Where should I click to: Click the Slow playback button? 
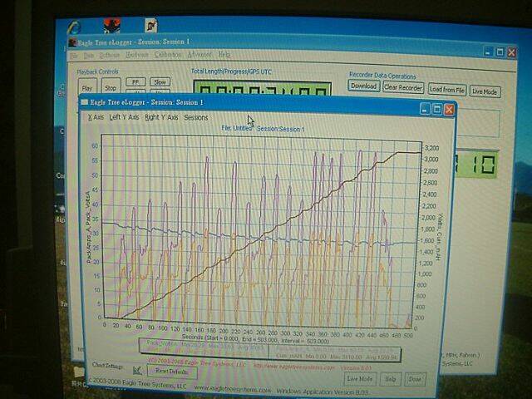click(x=160, y=82)
